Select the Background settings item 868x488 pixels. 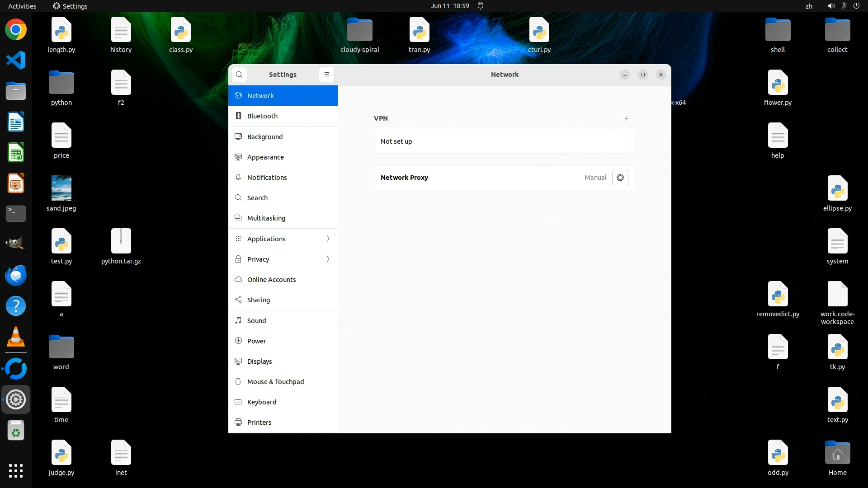pos(264,137)
